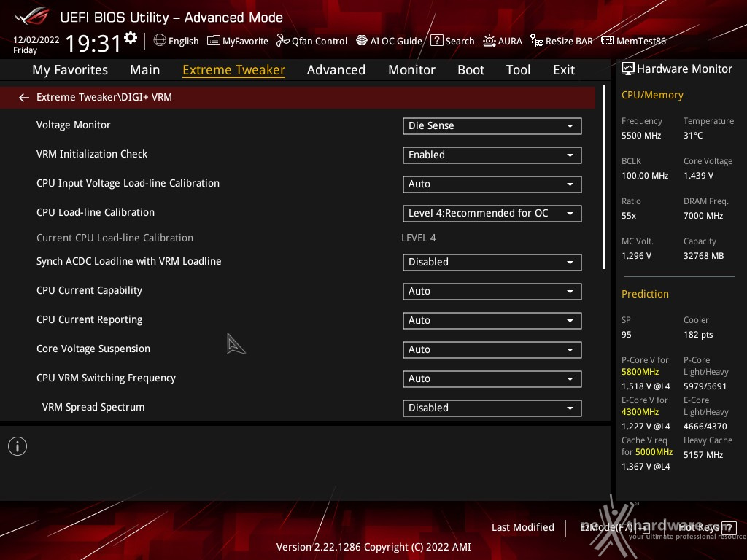Image resolution: width=747 pixels, height=560 pixels.
Task: Expand Core Voltage Suspension dropdown
Action: point(492,349)
